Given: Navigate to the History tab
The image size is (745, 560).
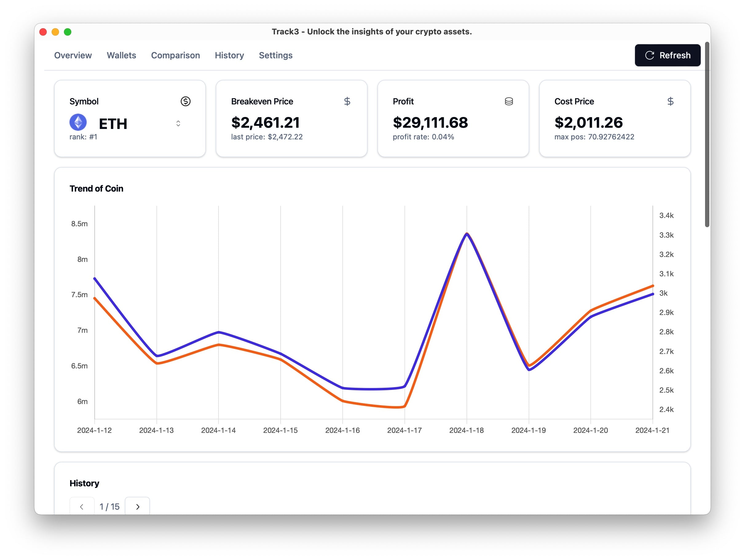Looking at the screenshot, I should coord(229,55).
